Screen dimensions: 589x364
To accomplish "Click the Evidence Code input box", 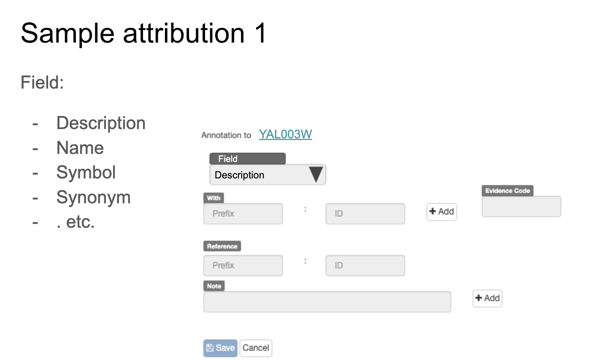I will 521,206.
